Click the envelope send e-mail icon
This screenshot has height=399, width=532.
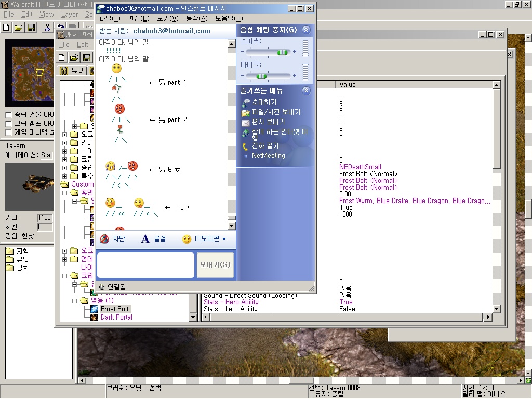point(246,123)
